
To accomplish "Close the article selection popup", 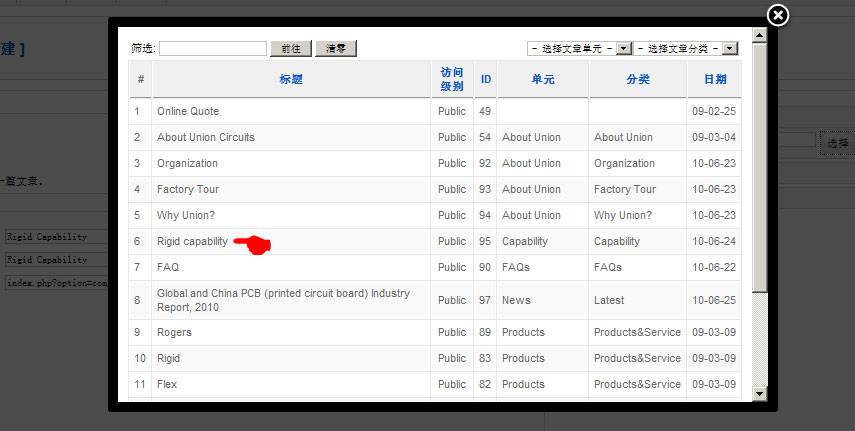I will pyautogui.click(x=777, y=15).
